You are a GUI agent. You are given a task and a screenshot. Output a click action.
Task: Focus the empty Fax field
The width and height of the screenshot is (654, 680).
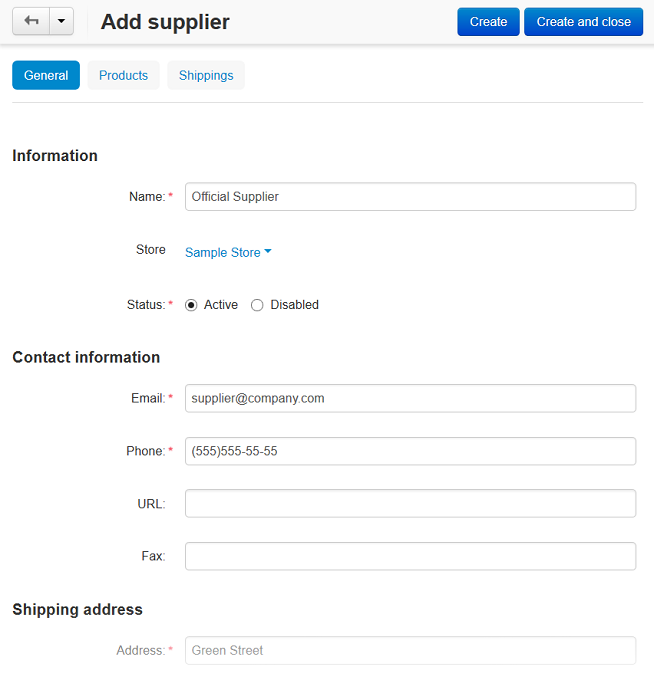point(410,556)
